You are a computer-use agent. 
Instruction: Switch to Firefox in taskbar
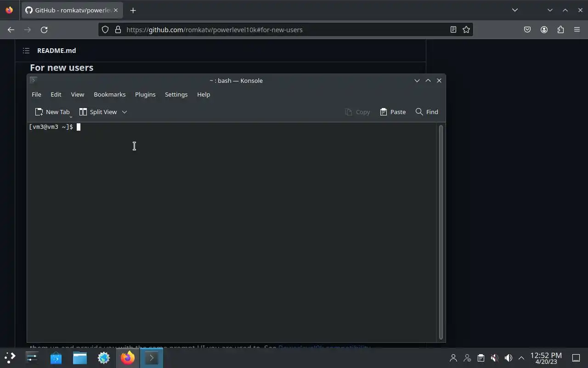tap(128, 357)
